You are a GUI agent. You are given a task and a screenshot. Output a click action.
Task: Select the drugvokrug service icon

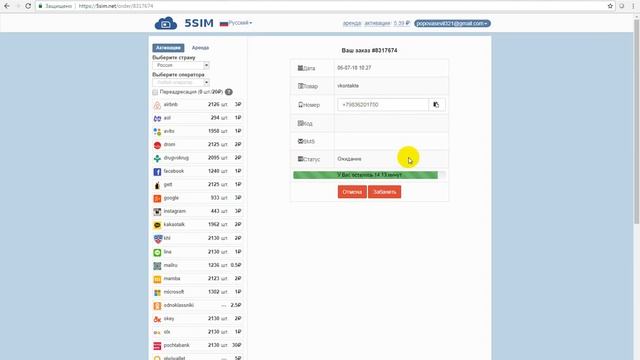click(x=157, y=158)
